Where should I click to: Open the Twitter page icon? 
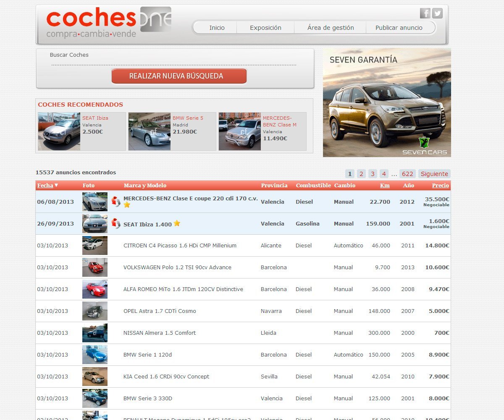click(437, 13)
